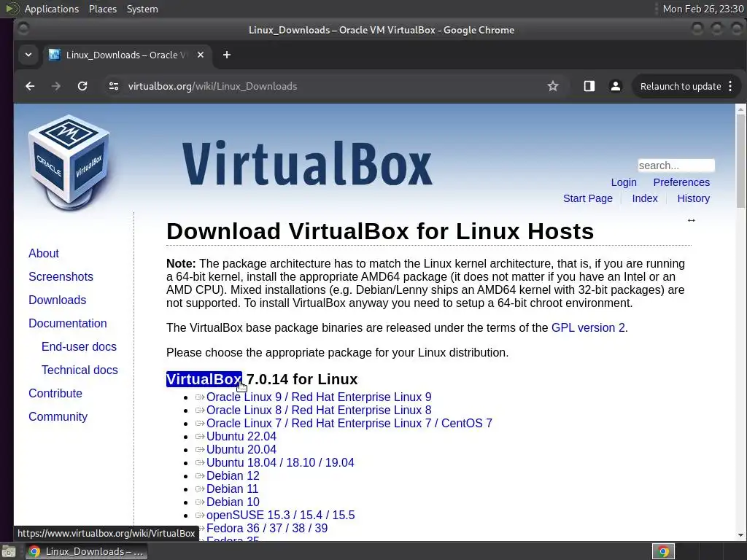Open the Chrome profile menu
This screenshot has width=747, height=560.
click(616, 86)
